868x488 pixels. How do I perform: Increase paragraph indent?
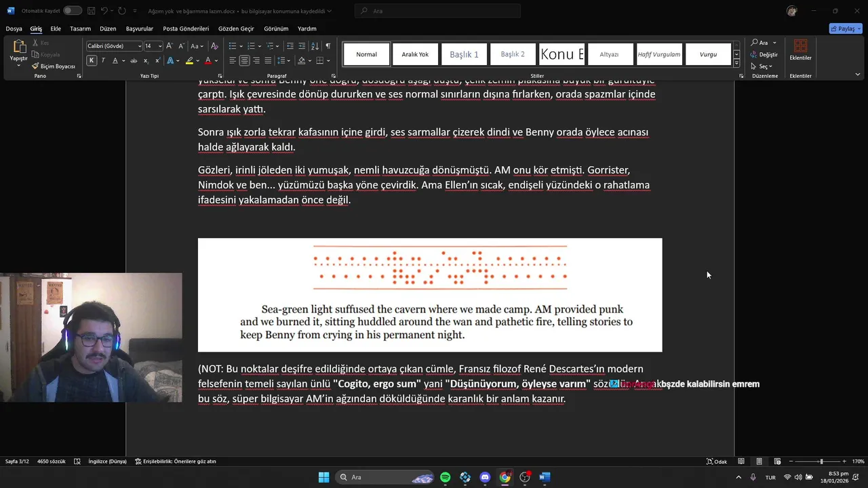302,46
